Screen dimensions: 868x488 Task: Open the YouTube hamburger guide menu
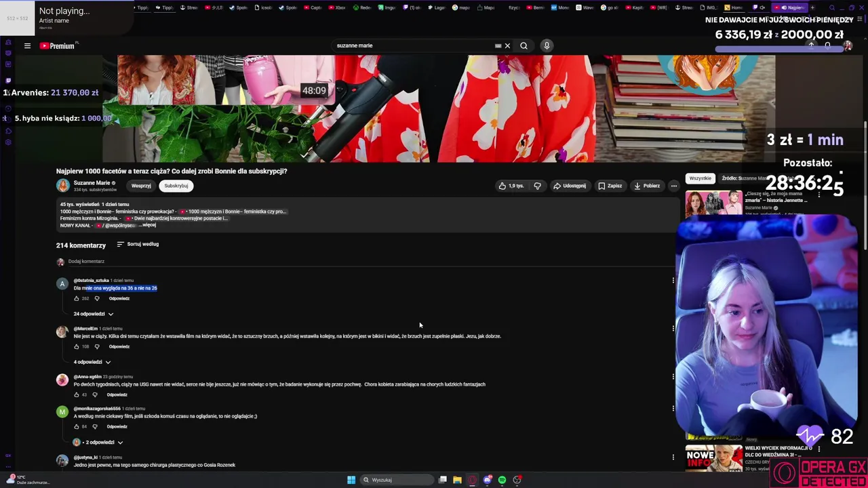pyautogui.click(x=27, y=46)
